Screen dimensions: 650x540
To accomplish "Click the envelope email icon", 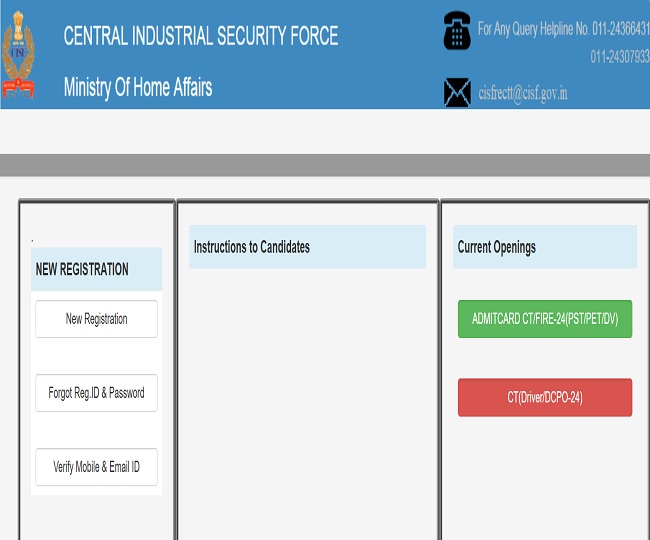I will [456, 91].
